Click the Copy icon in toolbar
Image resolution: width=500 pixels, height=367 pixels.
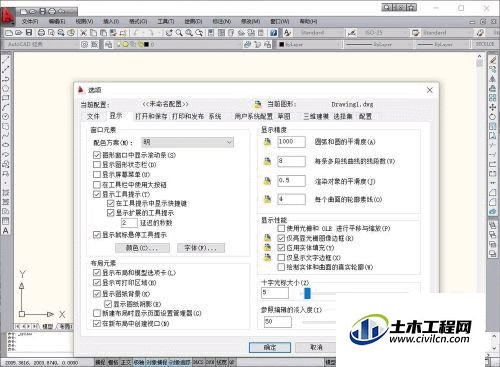point(94,33)
